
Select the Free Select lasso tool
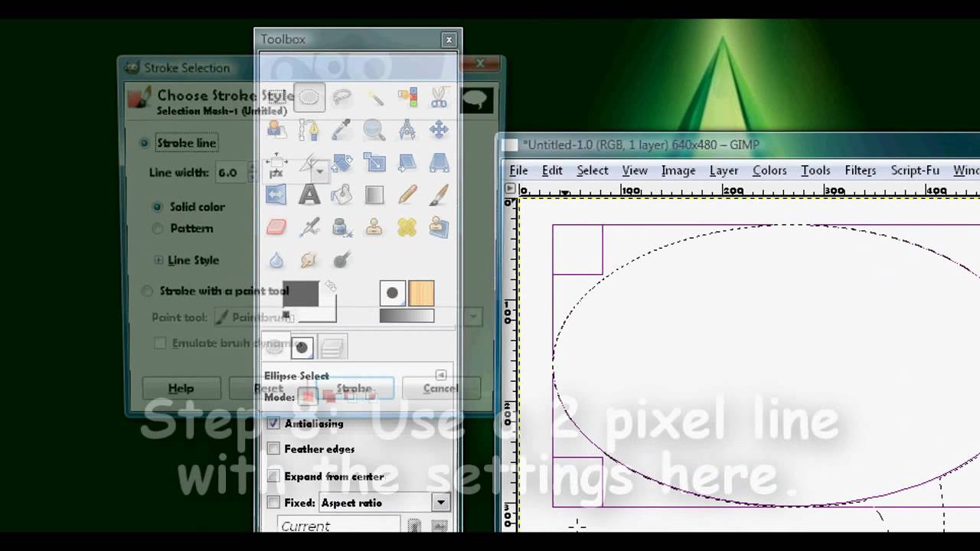coord(341,97)
